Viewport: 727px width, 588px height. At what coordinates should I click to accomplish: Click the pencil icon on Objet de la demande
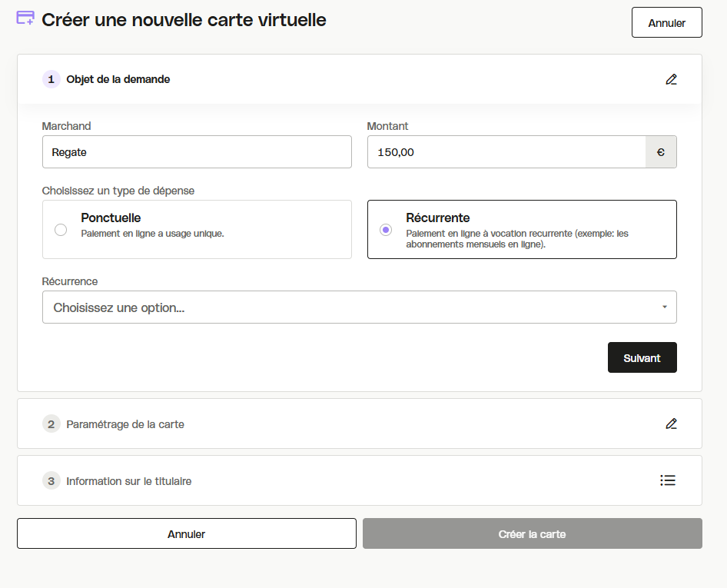[x=671, y=79]
